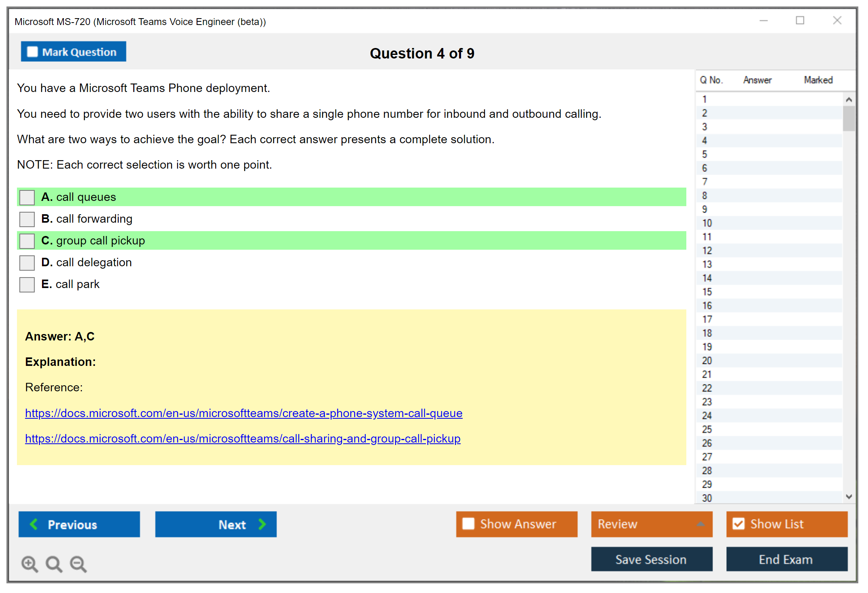Toggle the Show Answer checkbox
This screenshot has width=868, height=593.
[x=468, y=524]
